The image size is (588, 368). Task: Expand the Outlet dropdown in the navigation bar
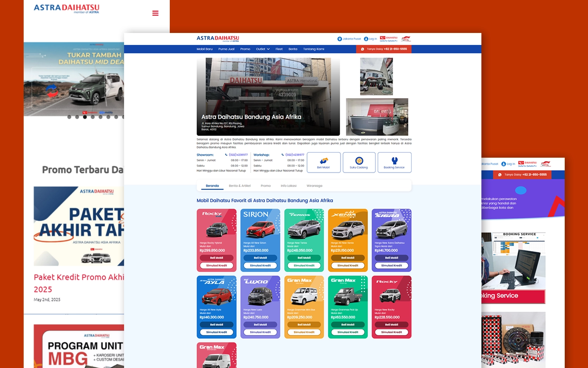(263, 49)
